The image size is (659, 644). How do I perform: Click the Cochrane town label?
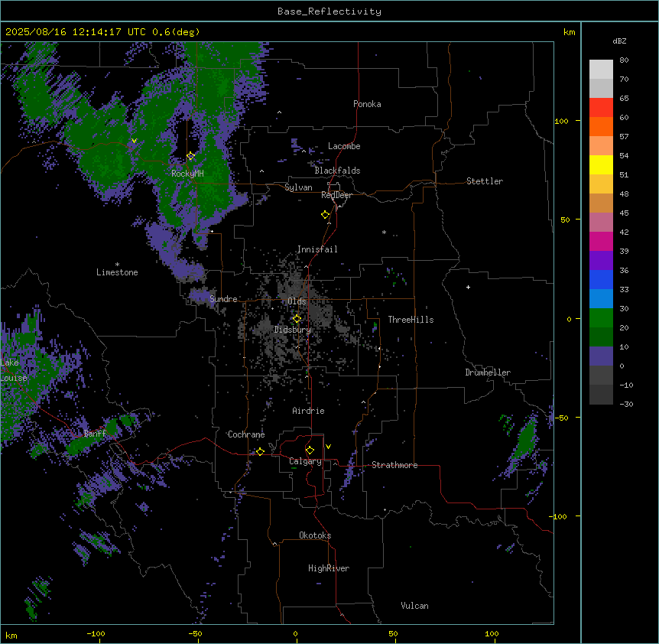(x=246, y=434)
